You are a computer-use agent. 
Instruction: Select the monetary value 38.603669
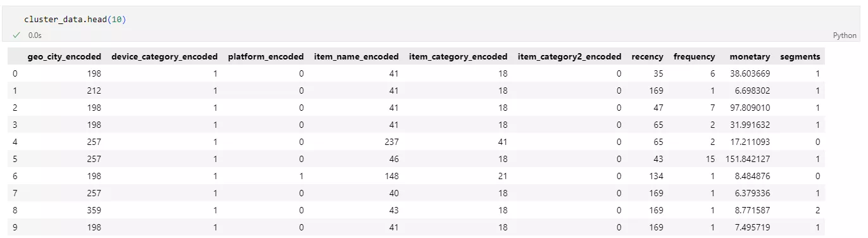(750, 73)
